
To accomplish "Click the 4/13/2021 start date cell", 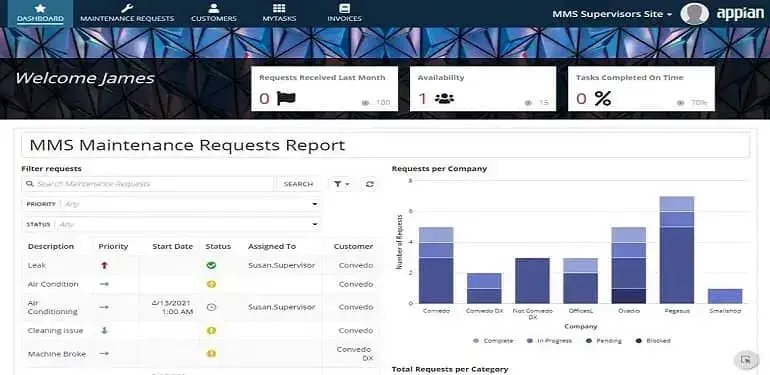I will coord(172,307).
